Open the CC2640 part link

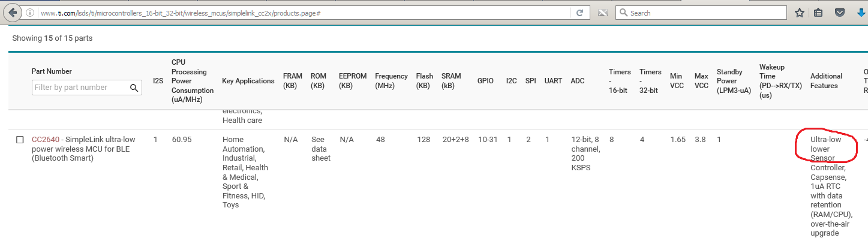coord(46,140)
